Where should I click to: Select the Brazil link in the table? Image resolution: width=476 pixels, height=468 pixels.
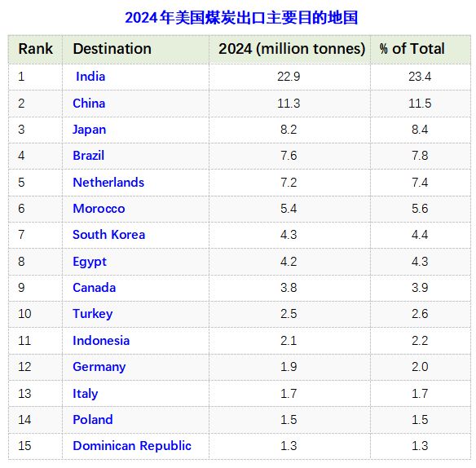(x=88, y=156)
